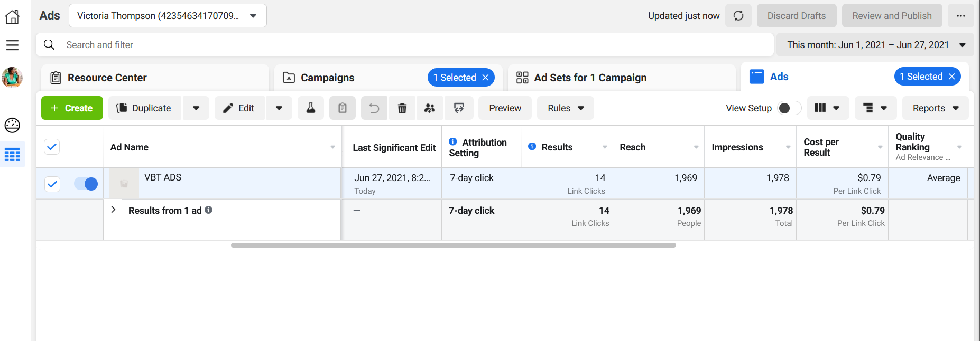The height and width of the screenshot is (341, 980).
Task: Click the undo arrow icon
Action: pyautogui.click(x=374, y=108)
